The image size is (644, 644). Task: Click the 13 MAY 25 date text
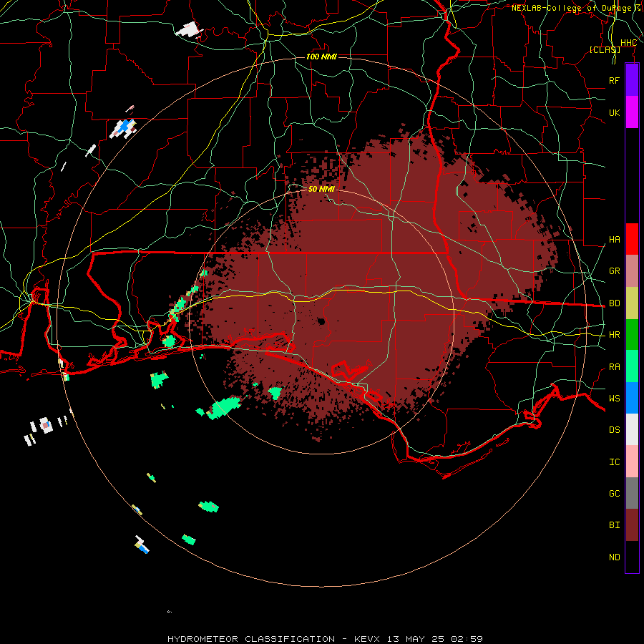click(x=416, y=639)
